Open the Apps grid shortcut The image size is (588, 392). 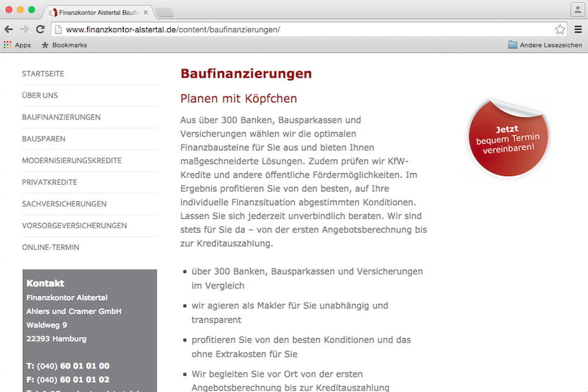(x=17, y=45)
